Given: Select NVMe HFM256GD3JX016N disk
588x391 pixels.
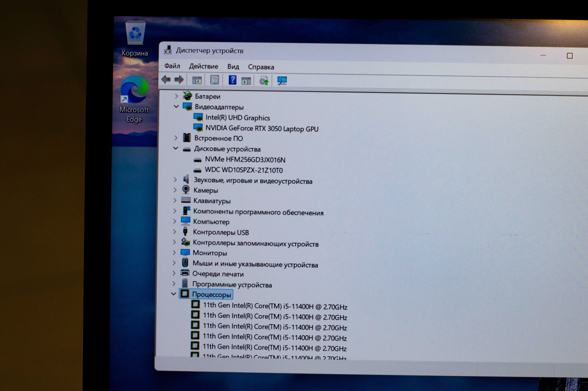Looking at the screenshot, I should (245, 160).
